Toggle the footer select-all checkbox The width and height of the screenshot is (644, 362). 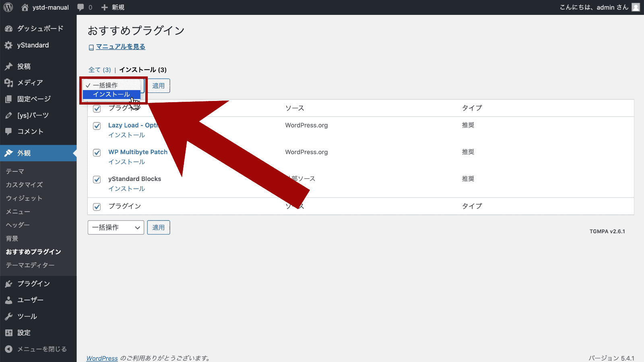(97, 207)
